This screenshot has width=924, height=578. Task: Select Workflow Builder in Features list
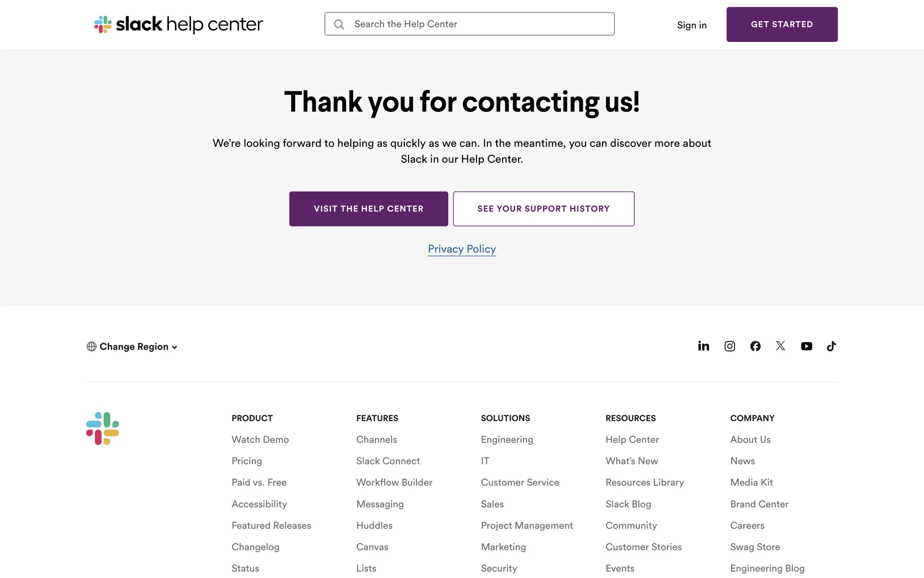(394, 483)
